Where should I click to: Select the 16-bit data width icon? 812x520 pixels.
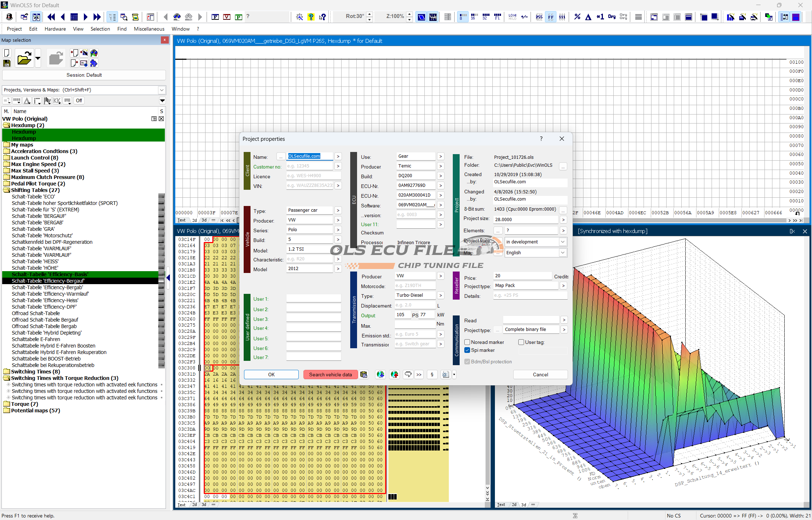[474, 17]
